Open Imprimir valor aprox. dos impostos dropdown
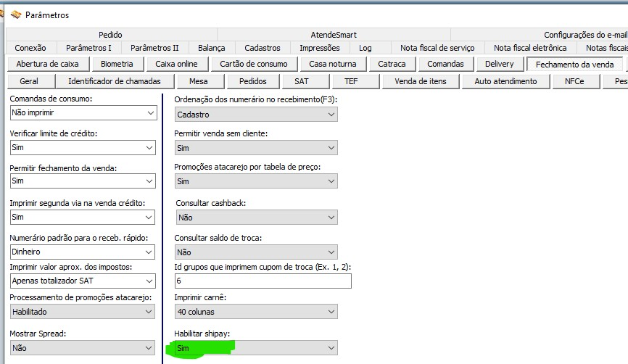The height and width of the screenshot is (364, 628). [x=82, y=281]
